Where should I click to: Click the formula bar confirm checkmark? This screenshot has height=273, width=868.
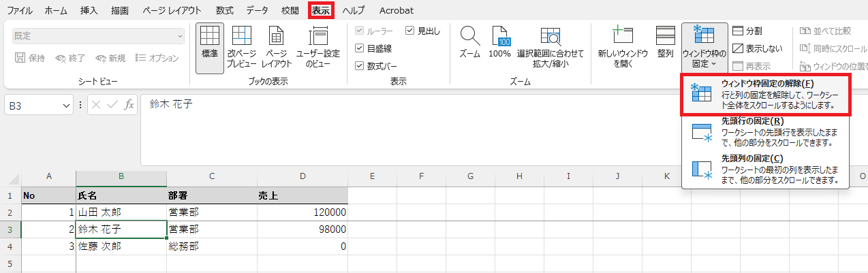112,105
